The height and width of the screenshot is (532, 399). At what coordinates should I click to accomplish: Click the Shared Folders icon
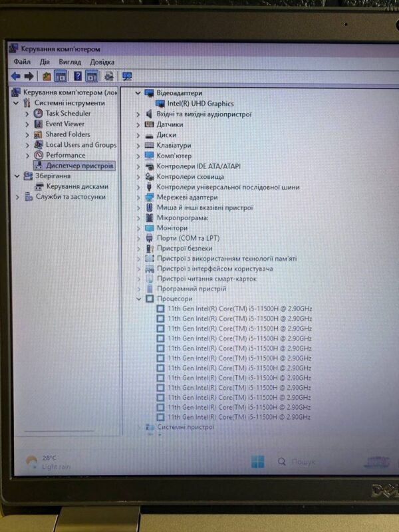(38, 135)
